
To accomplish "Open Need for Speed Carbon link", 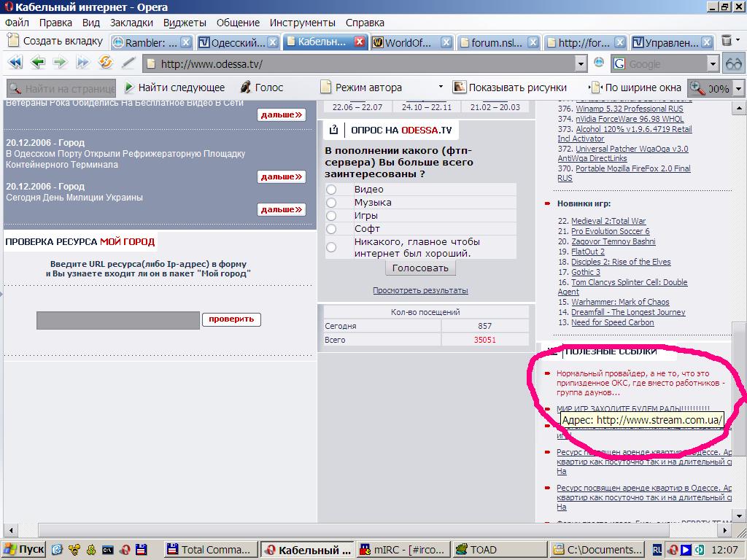I will click(613, 322).
